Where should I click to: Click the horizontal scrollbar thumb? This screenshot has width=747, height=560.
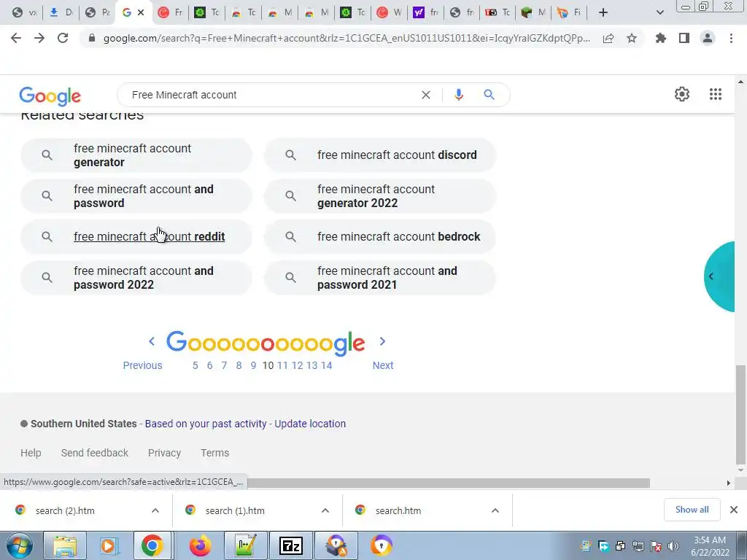click(449, 483)
